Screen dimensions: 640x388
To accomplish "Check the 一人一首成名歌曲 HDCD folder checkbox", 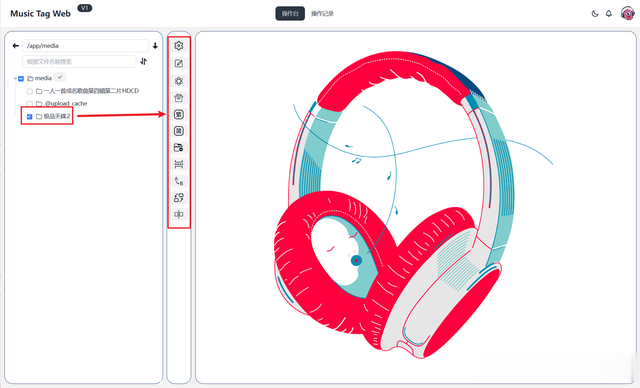I will 29,91.
